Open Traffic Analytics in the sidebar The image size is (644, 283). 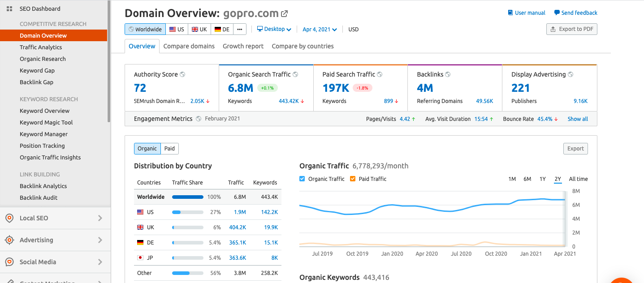[x=41, y=47]
